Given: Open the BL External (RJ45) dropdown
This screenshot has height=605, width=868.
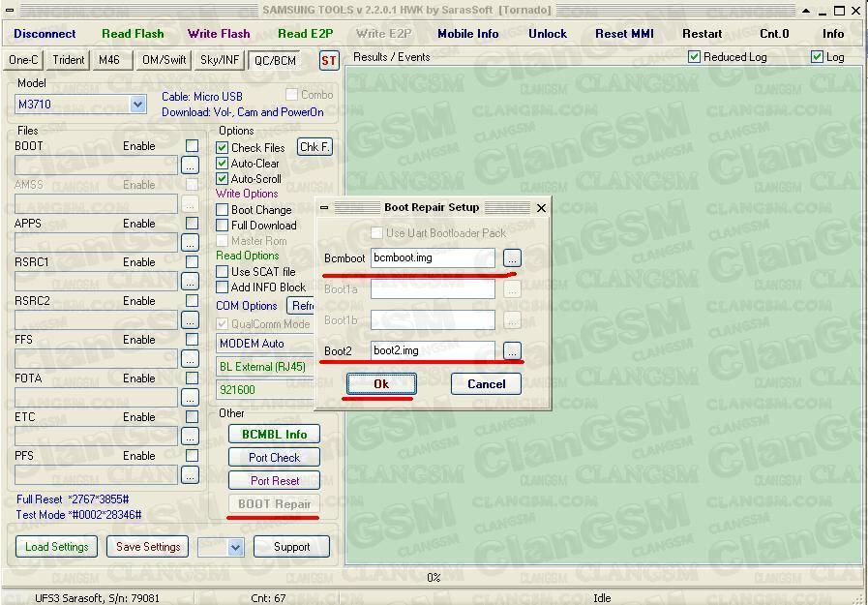Looking at the screenshot, I should click(264, 367).
